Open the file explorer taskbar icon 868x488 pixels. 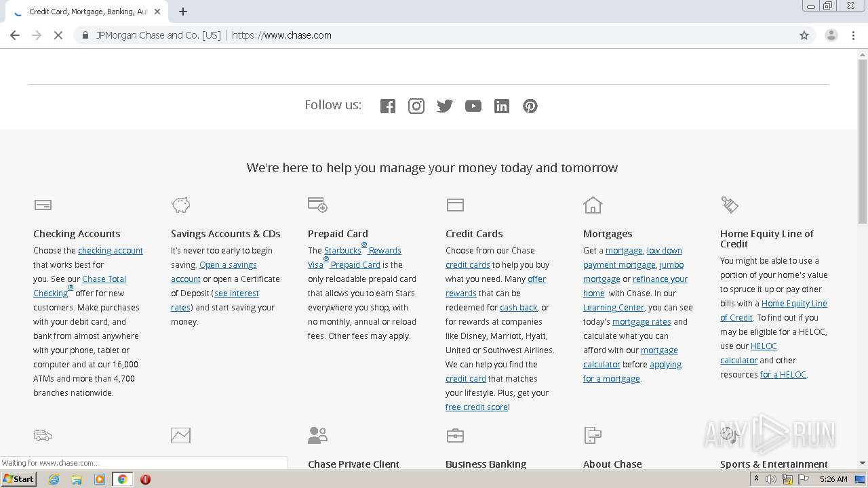coord(77,479)
